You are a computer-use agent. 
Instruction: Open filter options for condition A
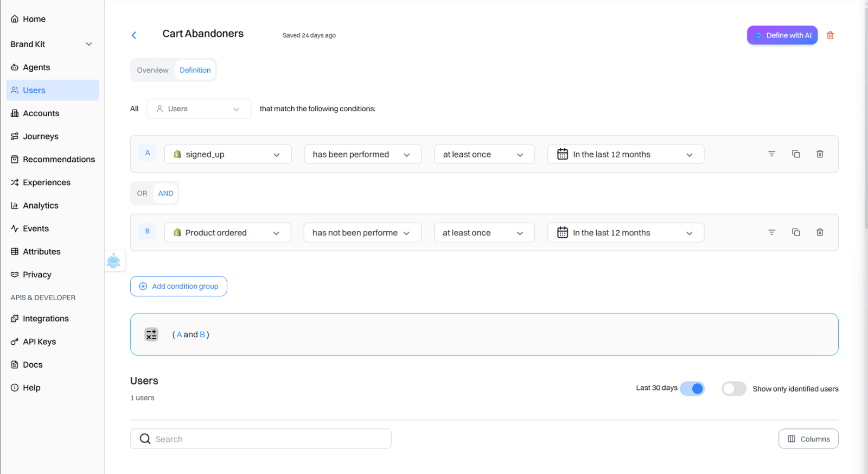[x=771, y=154]
